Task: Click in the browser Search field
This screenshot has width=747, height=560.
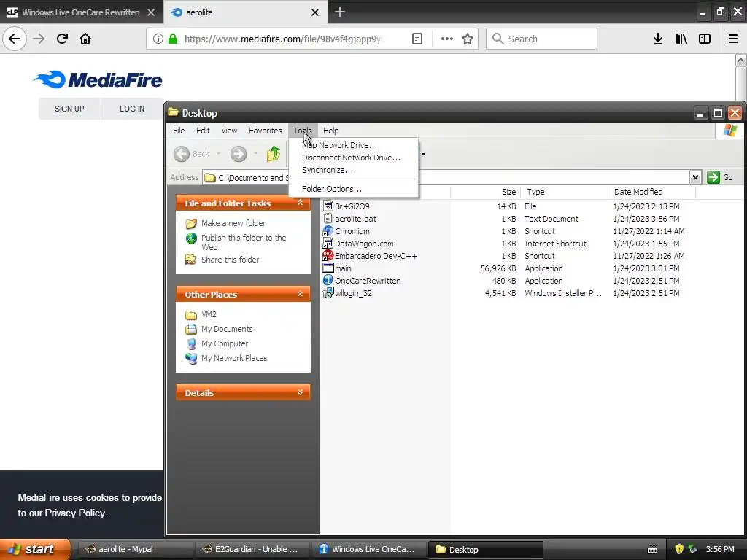Action: [542, 39]
